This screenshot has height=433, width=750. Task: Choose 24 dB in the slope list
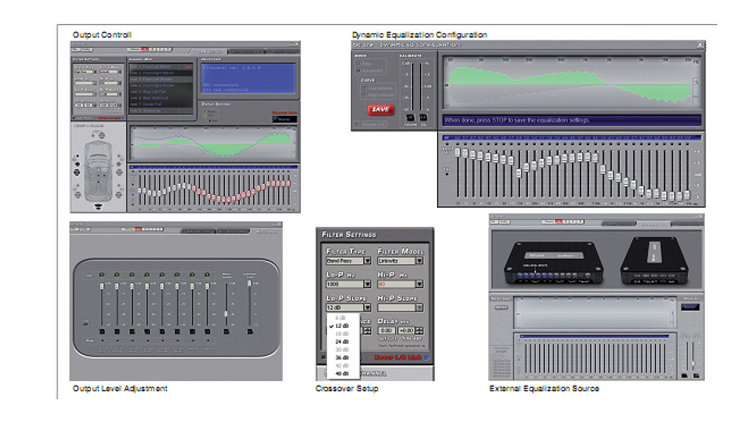coord(342,342)
